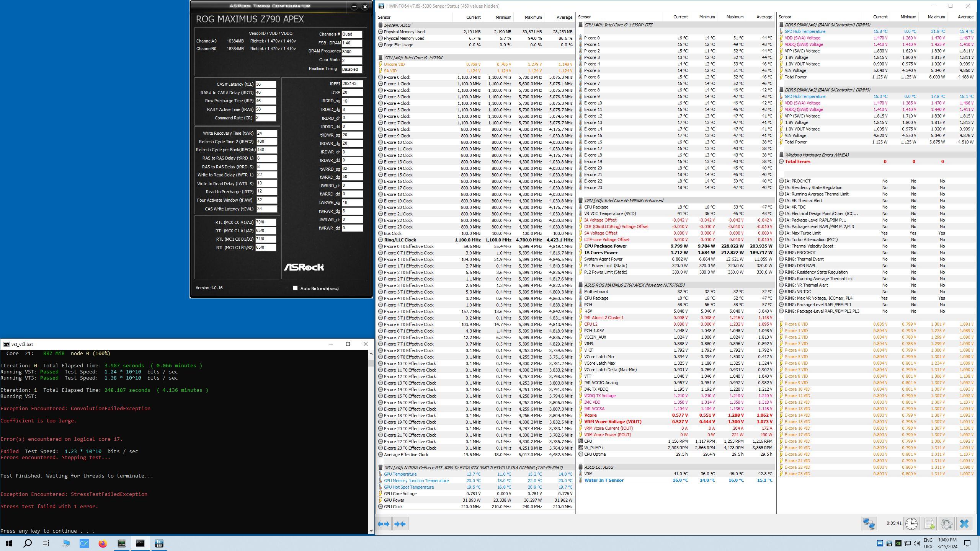
Task: Open Firefox from the taskbar
Action: [x=103, y=543]
